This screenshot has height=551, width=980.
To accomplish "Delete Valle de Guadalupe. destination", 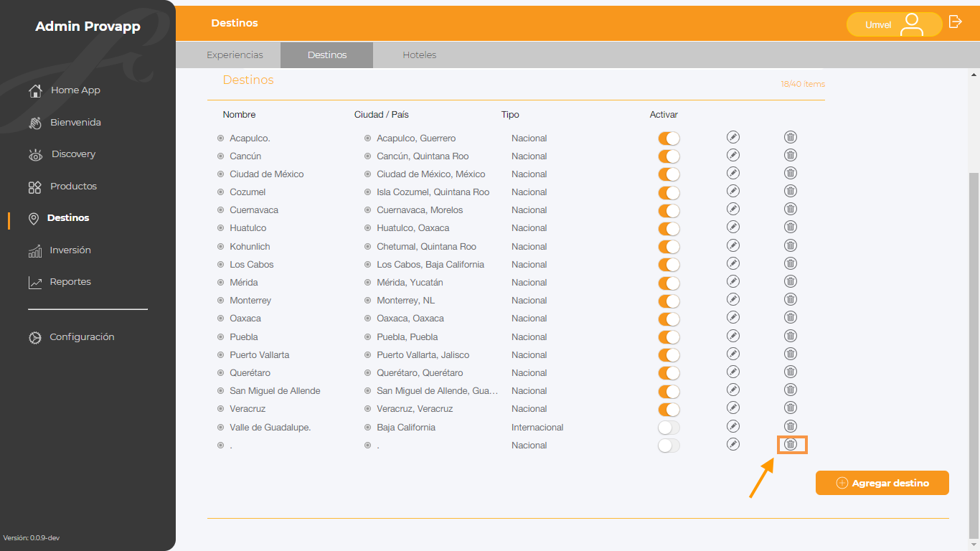I will point(790,426).
